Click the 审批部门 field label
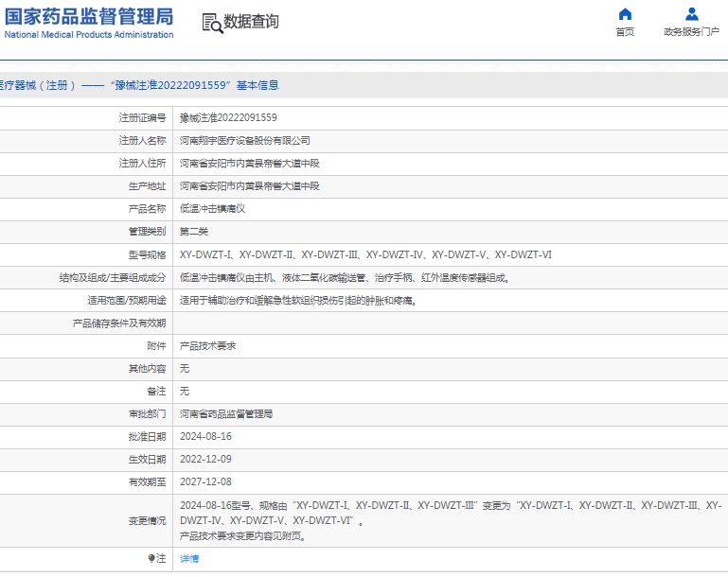This screenshot has height=577, width=728. click(147, 414)
